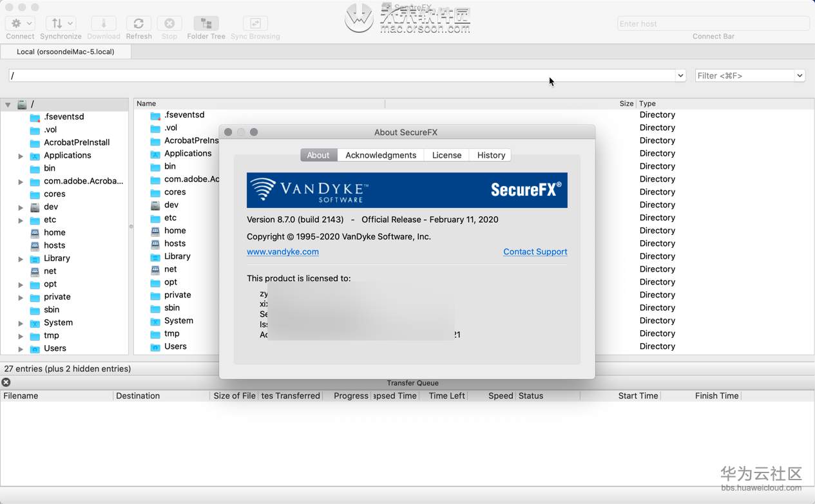The image size is (815, 504).
Task: Toggle Sync Browsing
Action: click(x=255, y=23)
